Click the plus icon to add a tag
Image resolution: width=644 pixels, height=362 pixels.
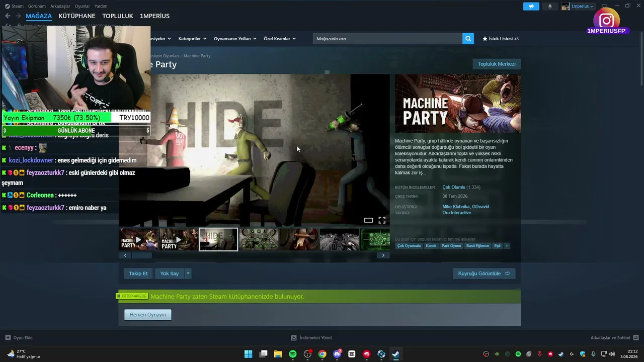(x=507, y=246)
